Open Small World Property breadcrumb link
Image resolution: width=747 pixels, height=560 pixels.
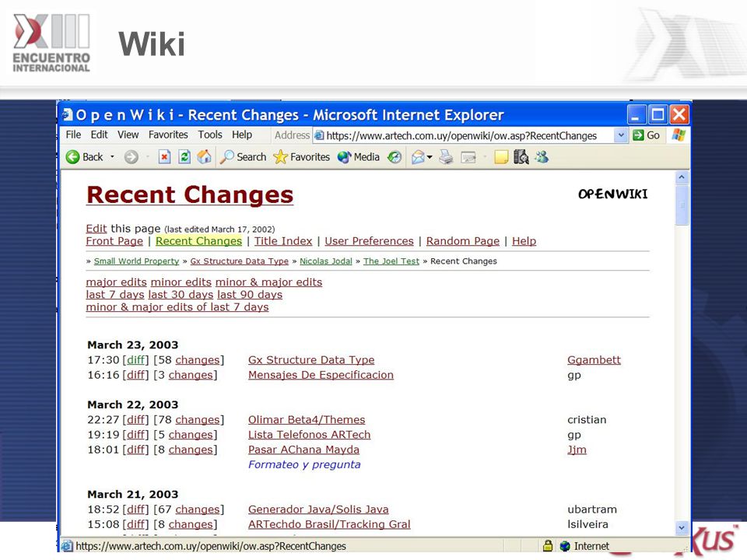(x=136, y=261)
